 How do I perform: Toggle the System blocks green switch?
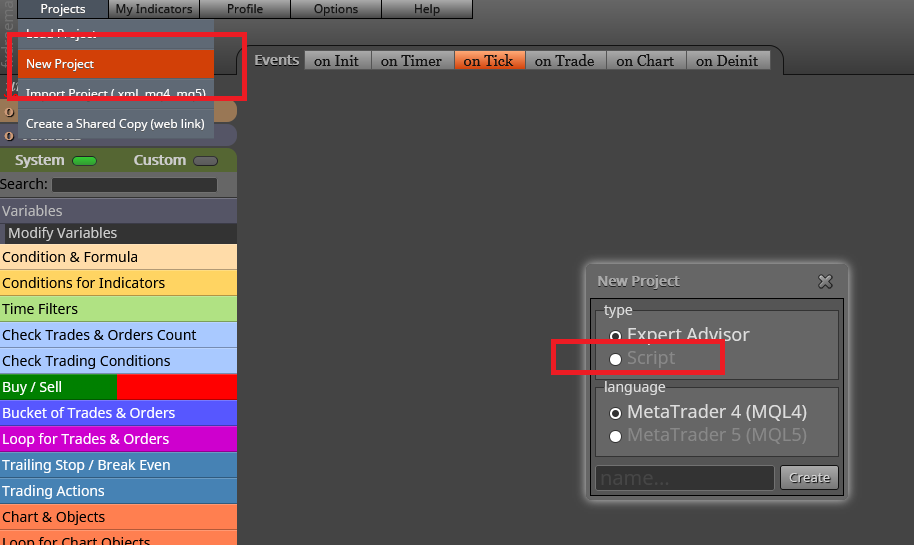pyautogui.click(x=85, y=161)
